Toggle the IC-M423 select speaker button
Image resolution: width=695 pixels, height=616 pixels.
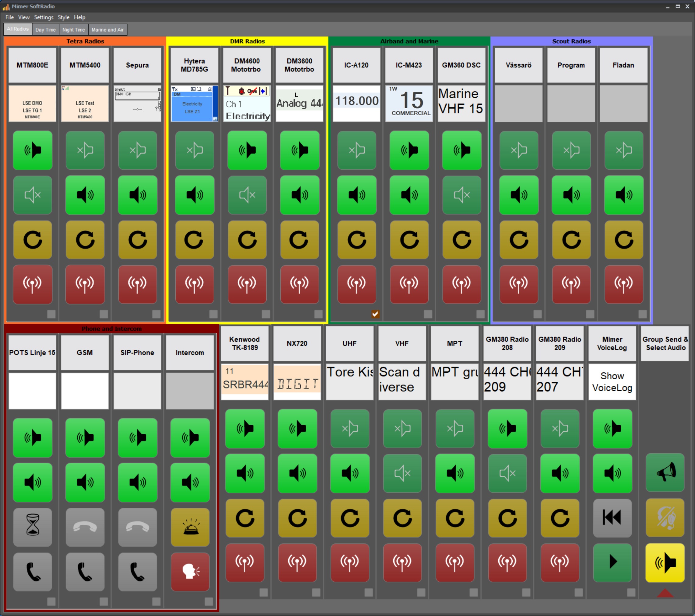(x=409, y=150)
